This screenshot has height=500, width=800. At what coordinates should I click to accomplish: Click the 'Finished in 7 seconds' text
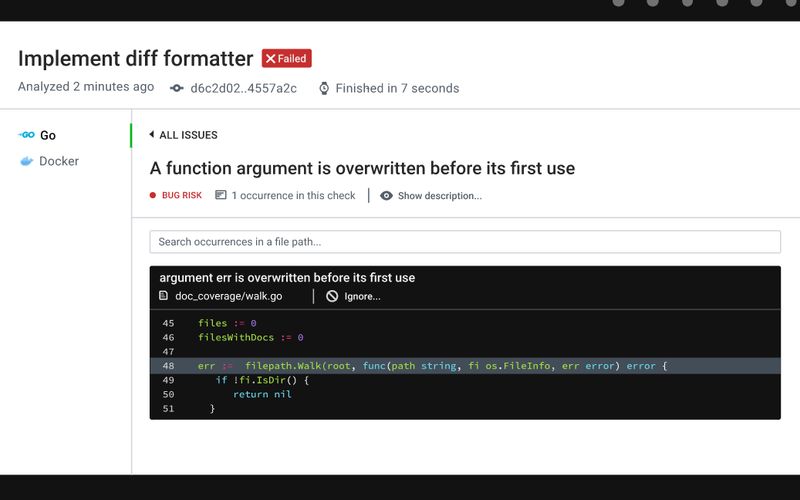(x=397, y=88)
